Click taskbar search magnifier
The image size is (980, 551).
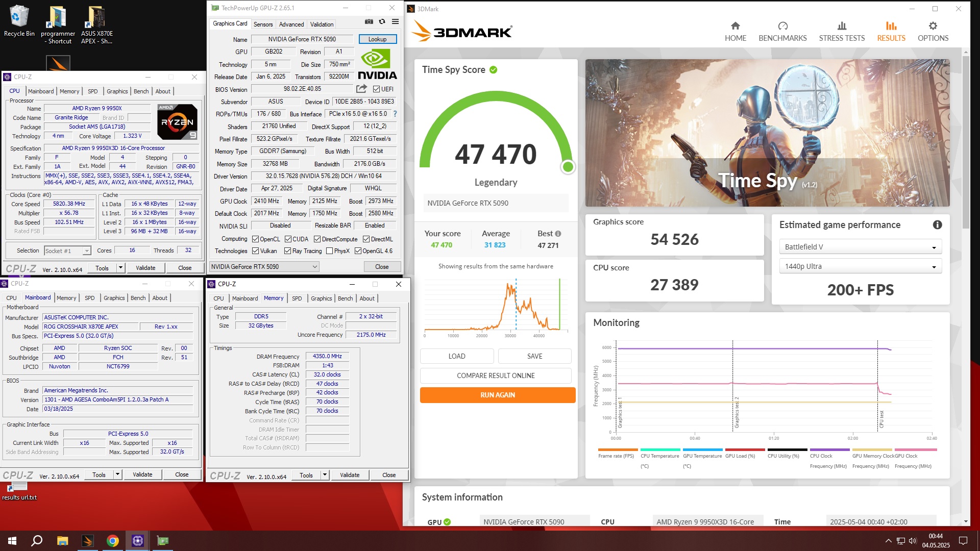(x=37, y=541)
